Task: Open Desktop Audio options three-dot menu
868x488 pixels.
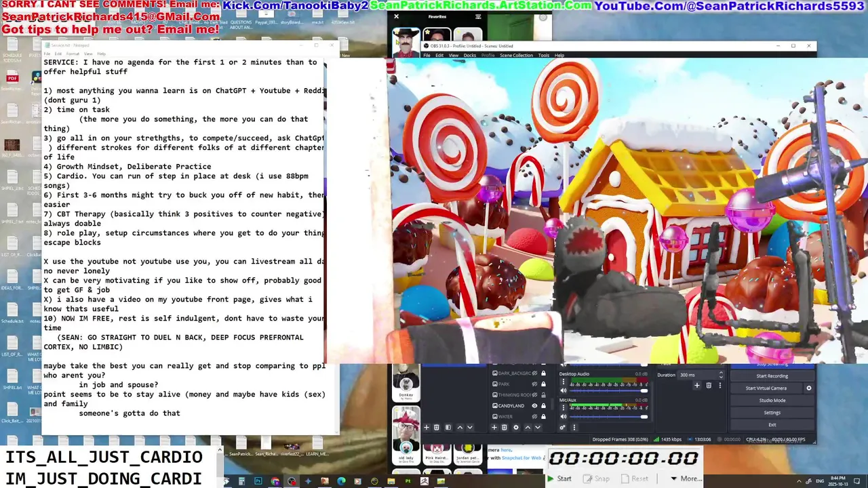Action: (564, 382)
